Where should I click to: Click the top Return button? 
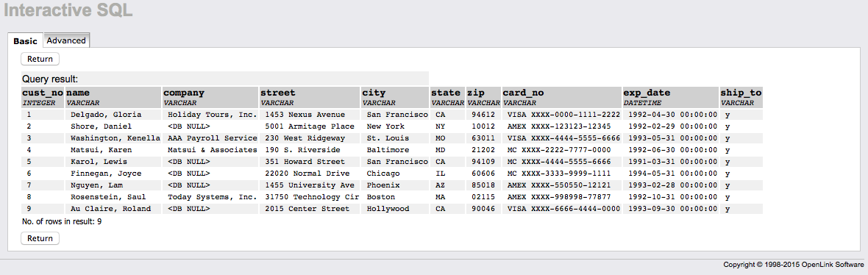[x=40, y=60]
